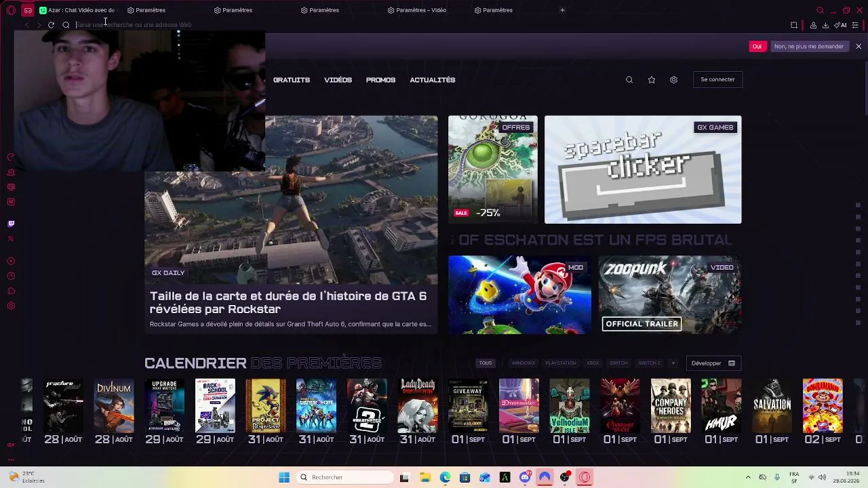The height and width of the screenshot is (488, 868).
Task: Filter calendar by WINDOWS
Action: [x=523, y=363]
